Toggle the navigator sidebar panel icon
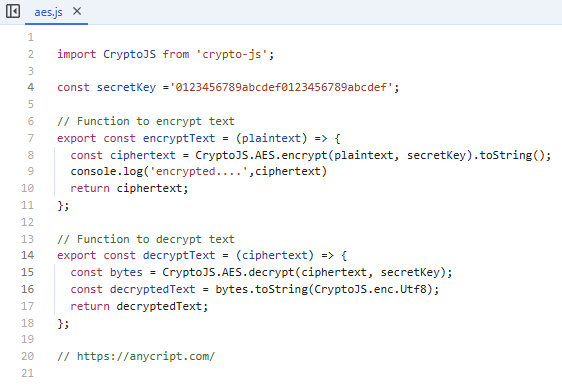Image resolution: width=562 pixels, height=390 pixels. point(13,11)
